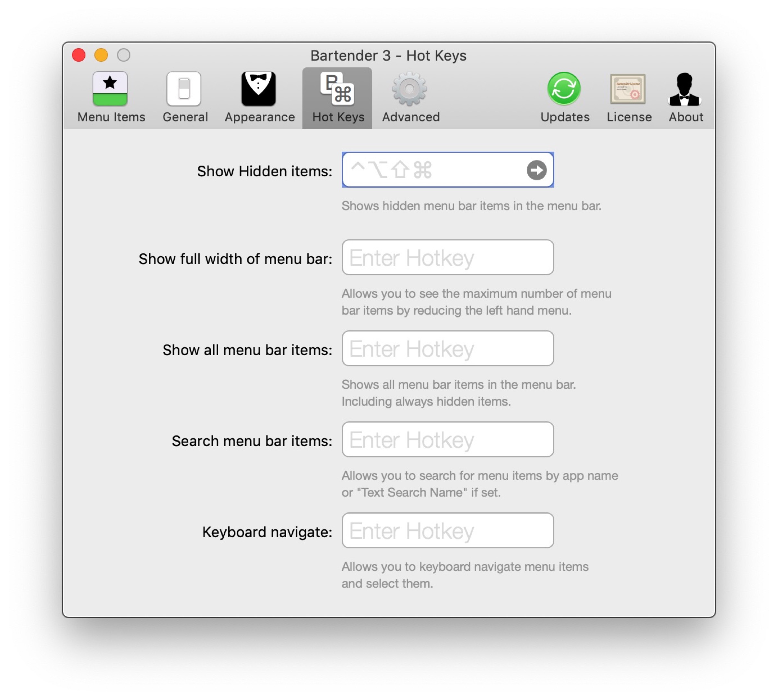Click Show all menu bar items hotkey field
778x700 pixels.
pos(447,348)
